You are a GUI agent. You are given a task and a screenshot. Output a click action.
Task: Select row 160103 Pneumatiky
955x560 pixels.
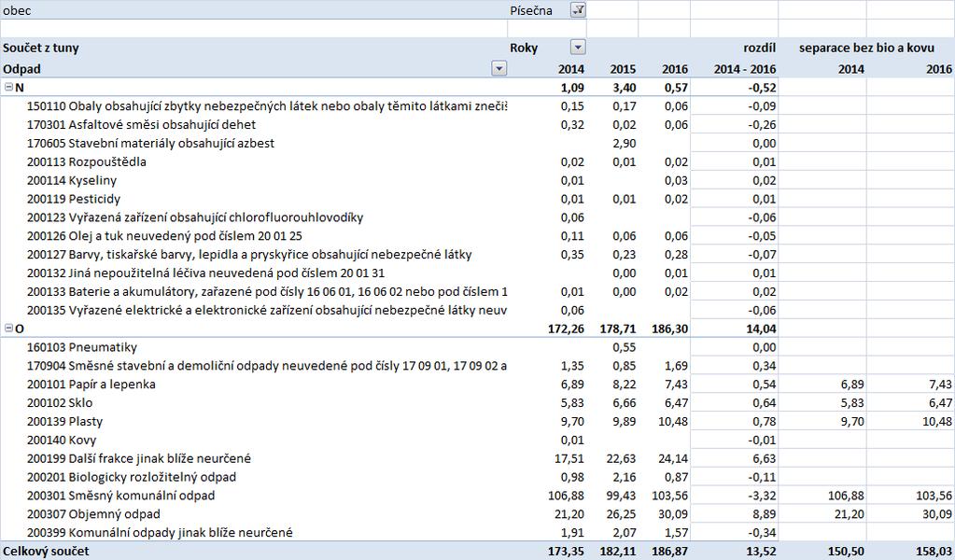pyautogui.click(x=81, y=347)
